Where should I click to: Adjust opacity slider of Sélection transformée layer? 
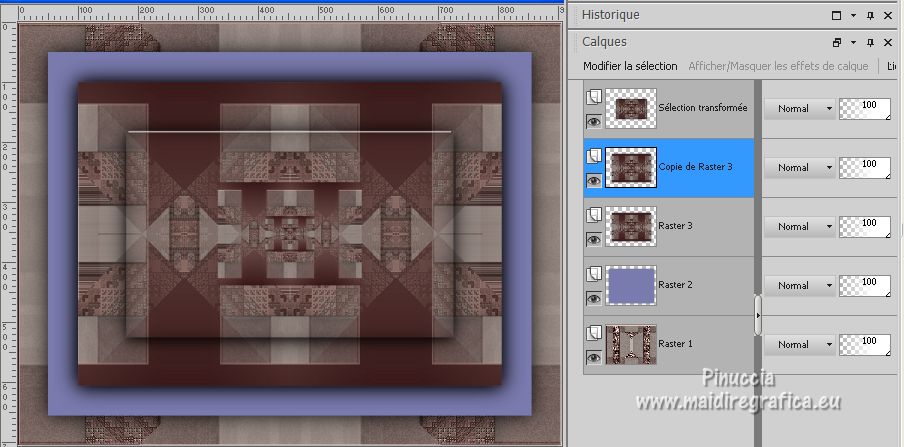click(x=865, y=108)
